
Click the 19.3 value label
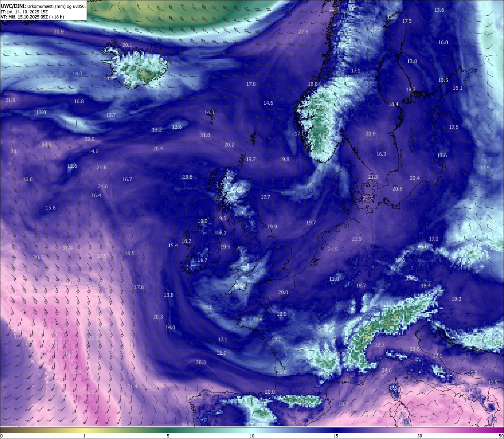tap(456, 299)
